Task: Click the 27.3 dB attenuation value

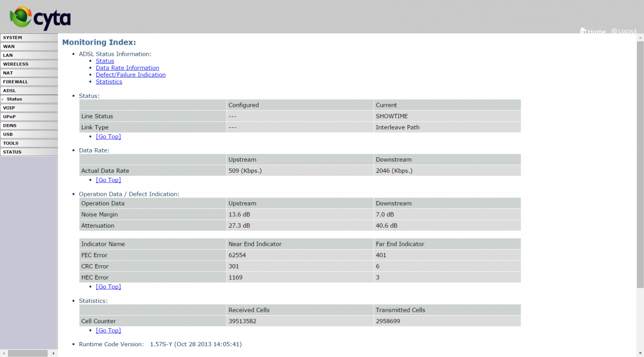Action: point(239,225)
